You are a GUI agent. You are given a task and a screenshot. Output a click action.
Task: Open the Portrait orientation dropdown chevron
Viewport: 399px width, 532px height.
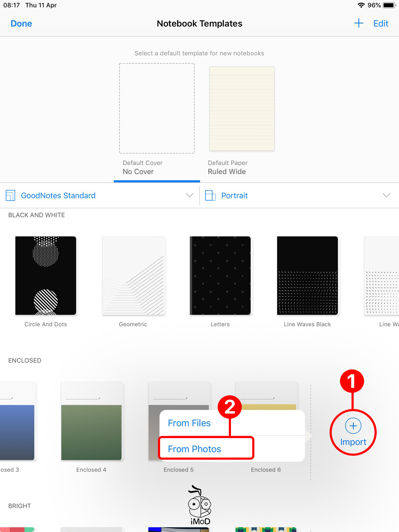point(386,195)
